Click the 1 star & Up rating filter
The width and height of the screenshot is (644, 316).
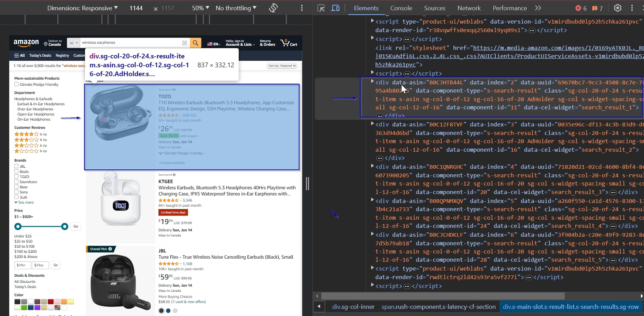tap(31, 151)
